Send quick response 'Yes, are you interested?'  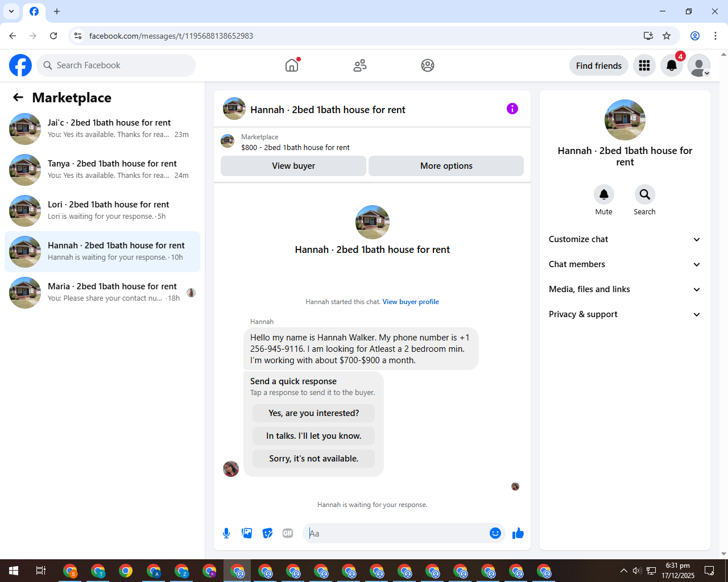[x=314, y=413]
